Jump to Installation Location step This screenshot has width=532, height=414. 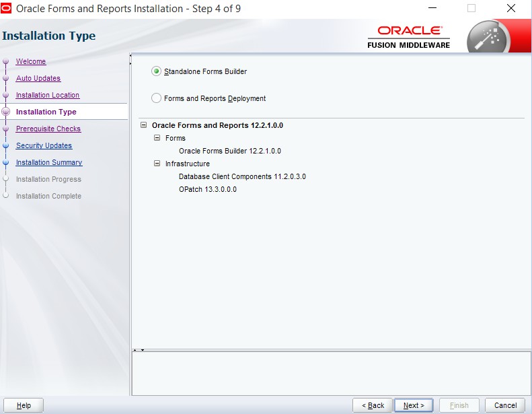pos(48,96)
